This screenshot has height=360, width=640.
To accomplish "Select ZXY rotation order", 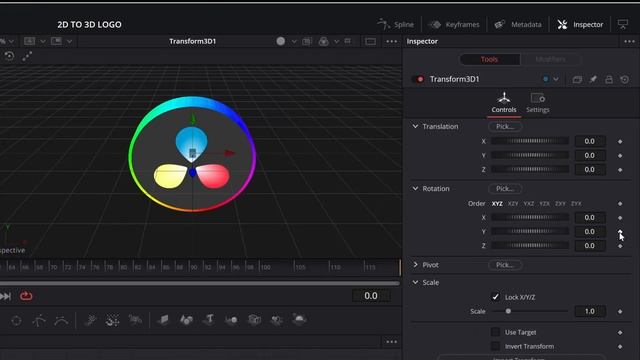I will 560,204.
